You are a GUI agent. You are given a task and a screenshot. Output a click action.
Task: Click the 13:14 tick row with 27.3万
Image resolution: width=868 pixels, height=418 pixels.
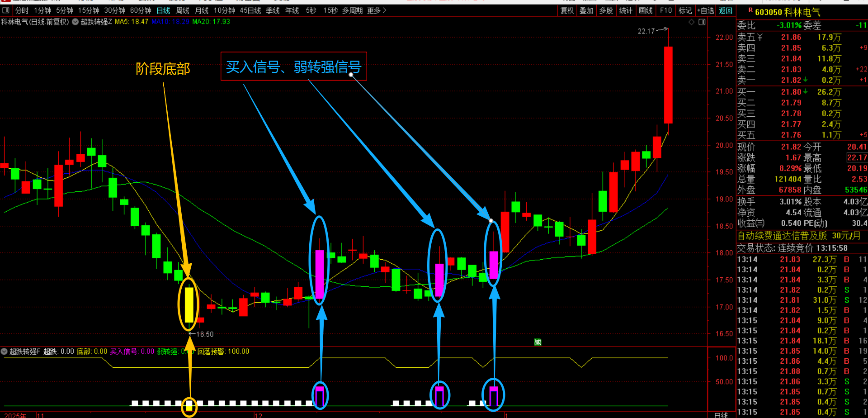point(802,260)
